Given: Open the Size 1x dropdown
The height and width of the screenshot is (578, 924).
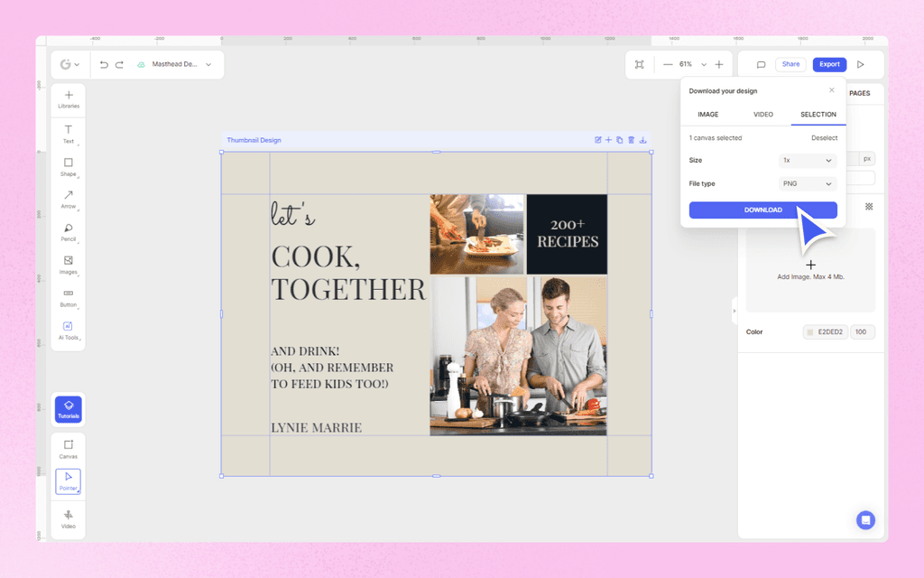Looking at the screenshot, I should [x=807, y=160].
